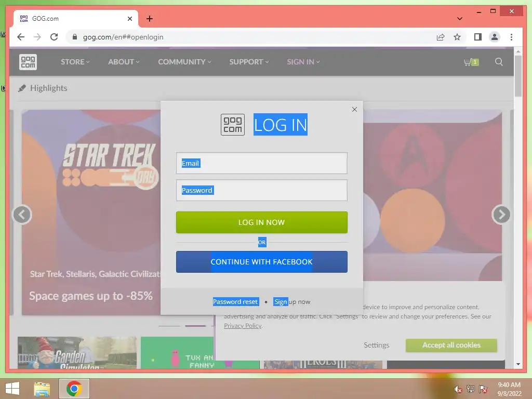Open the shopping cart icon

(x=471, y=62)
